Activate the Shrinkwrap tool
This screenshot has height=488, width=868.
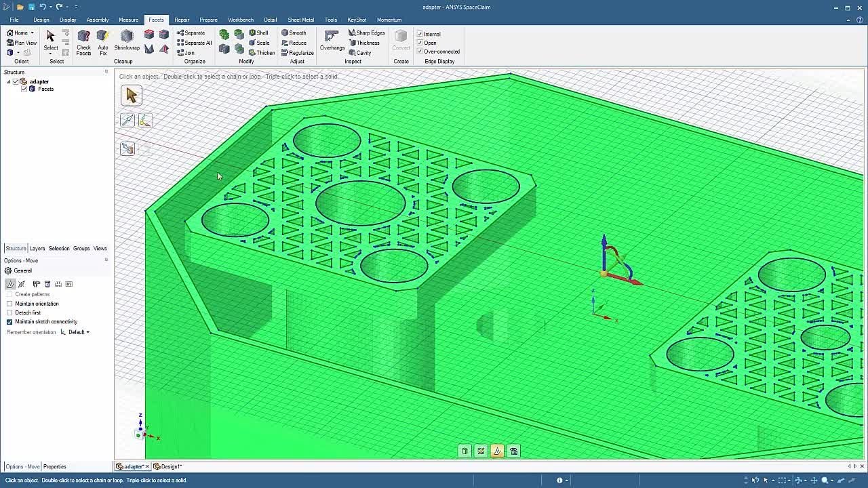127,41
